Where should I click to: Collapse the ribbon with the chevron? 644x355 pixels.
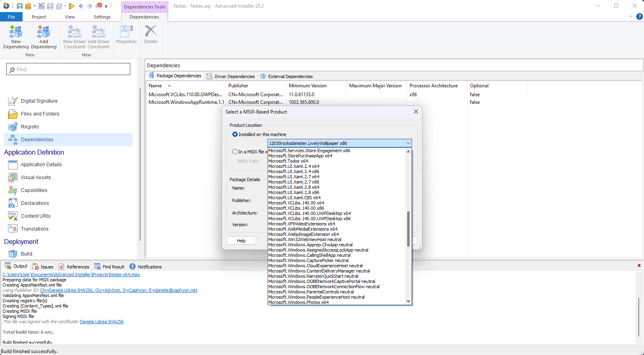(x=631, y=17)
